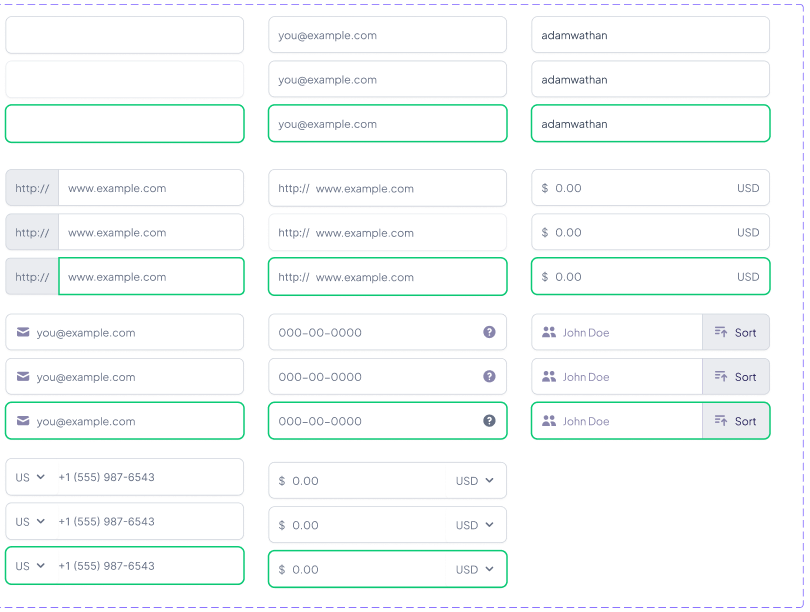Click the green-outlined you@example.com field without an icon
810x612 pixels.
pyautogui.click(x=387, y=123)
